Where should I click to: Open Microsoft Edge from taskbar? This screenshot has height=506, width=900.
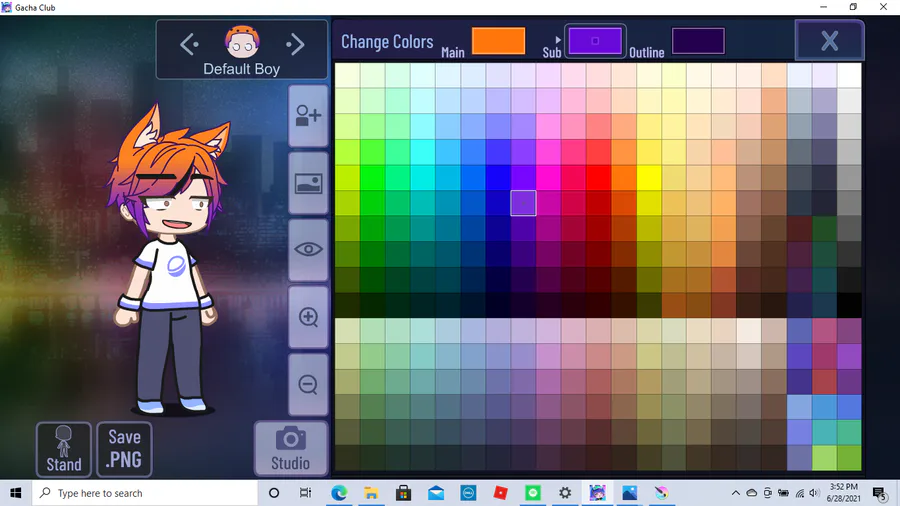pyautogui.click(x=339, y=493)
